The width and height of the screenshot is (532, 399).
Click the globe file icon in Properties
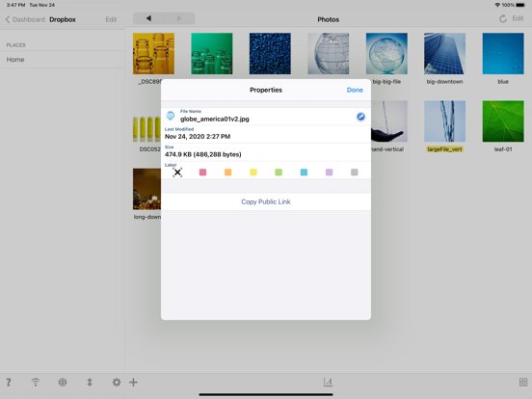171,116
